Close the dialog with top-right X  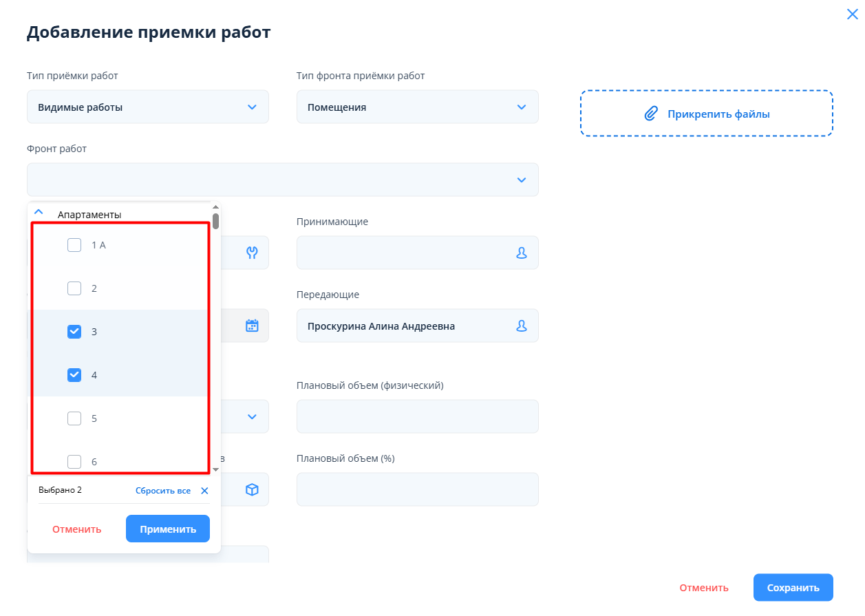852,14
